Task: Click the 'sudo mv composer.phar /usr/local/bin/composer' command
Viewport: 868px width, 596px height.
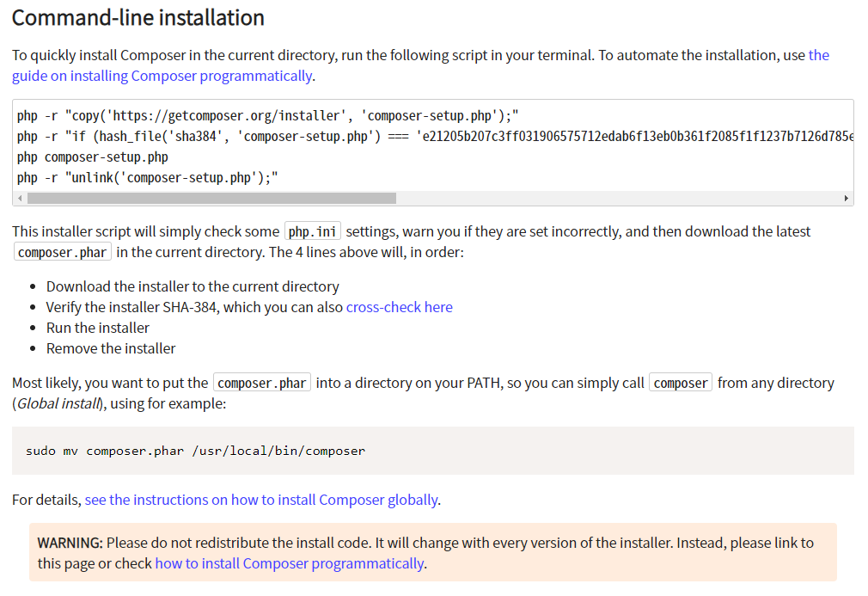Action: [x=195, y=451]
